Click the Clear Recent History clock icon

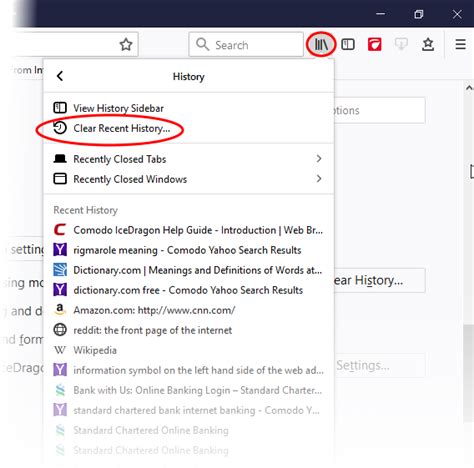(x=60, y=128)
